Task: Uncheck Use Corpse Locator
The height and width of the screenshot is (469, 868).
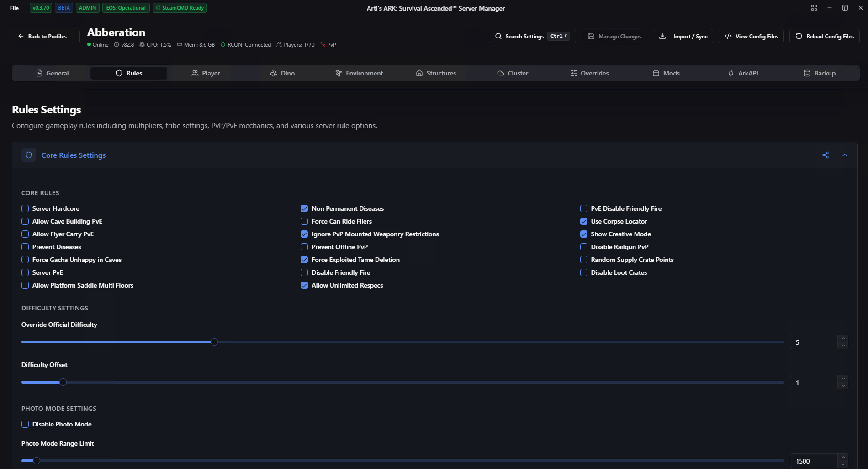Action: pos(583,221)
